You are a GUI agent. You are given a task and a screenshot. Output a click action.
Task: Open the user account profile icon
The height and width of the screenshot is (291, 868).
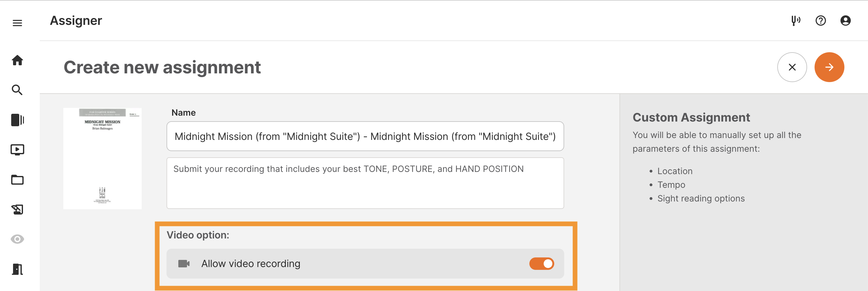pyautogui.click(x=845, y=21)
